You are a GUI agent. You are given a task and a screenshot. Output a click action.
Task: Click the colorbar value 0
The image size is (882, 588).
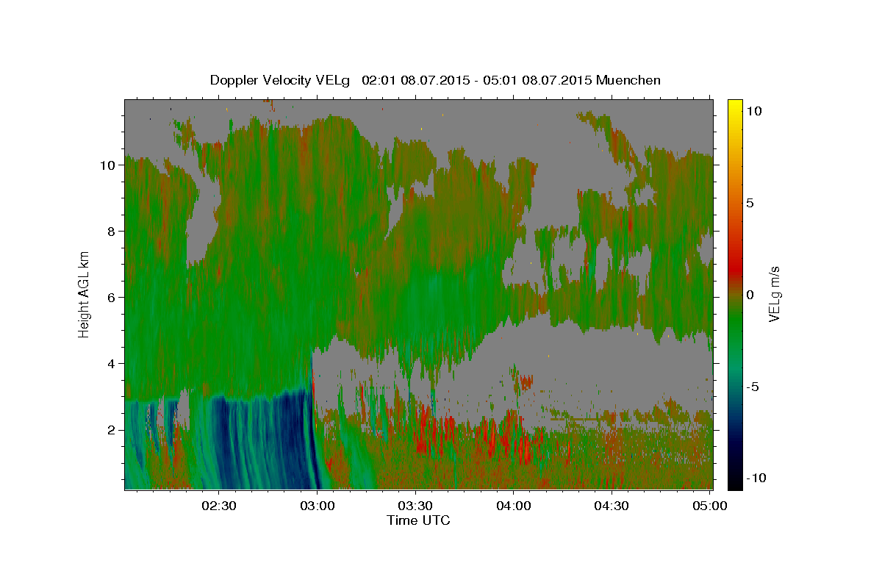(750, 295)
